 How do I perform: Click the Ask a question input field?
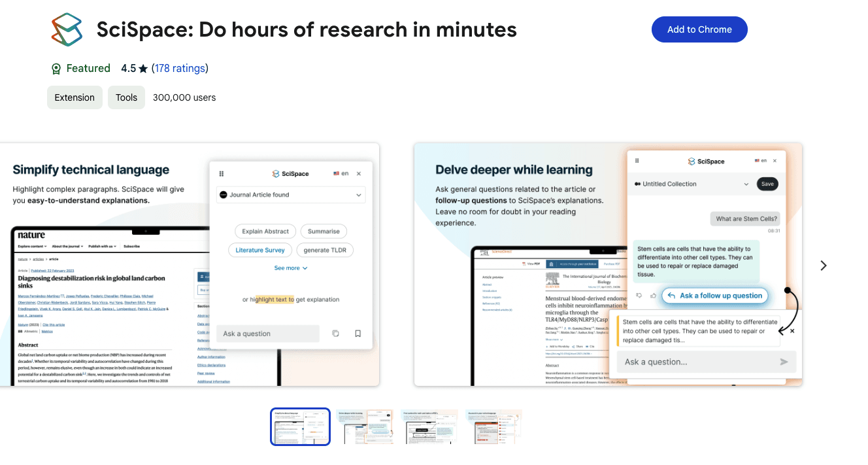(267, 333)
